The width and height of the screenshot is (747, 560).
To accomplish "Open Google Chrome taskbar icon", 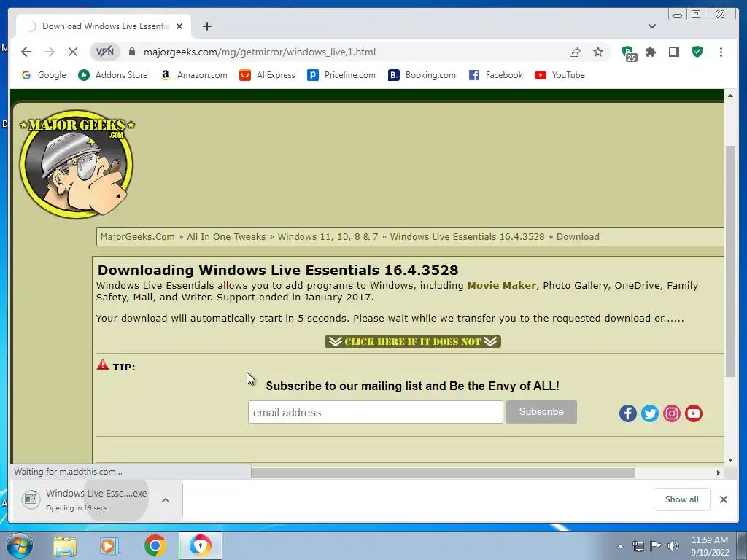I will [x=155, y=545].
